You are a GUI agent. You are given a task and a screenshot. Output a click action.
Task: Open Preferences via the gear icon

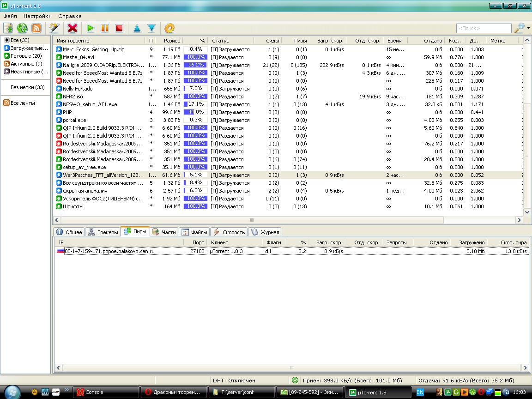pyautogui.click(x=169, y=28)
